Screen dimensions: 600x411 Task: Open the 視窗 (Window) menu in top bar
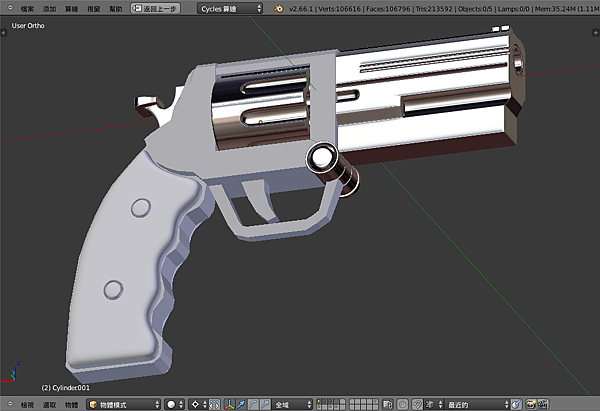coord(93,8)
